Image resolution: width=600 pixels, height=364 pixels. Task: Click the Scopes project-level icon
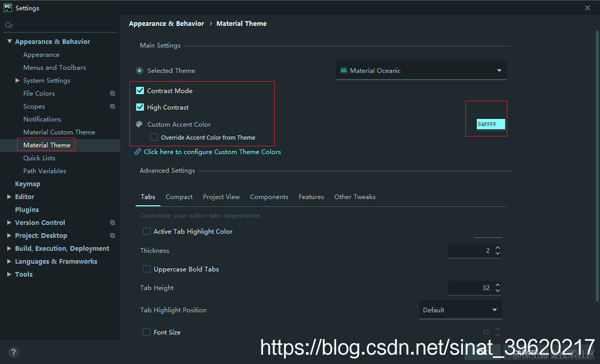[x=112, y=107]
